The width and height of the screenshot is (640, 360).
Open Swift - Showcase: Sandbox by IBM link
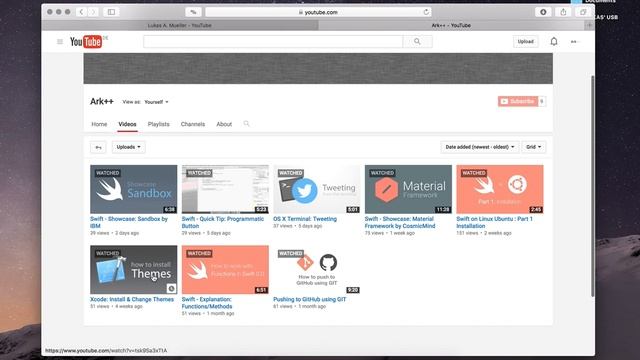click(x=129, y=222)
